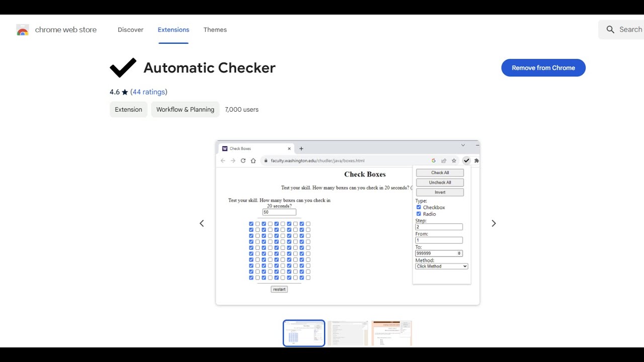Toggle the Checkbox type option in preview

click(x=419, y=207)
